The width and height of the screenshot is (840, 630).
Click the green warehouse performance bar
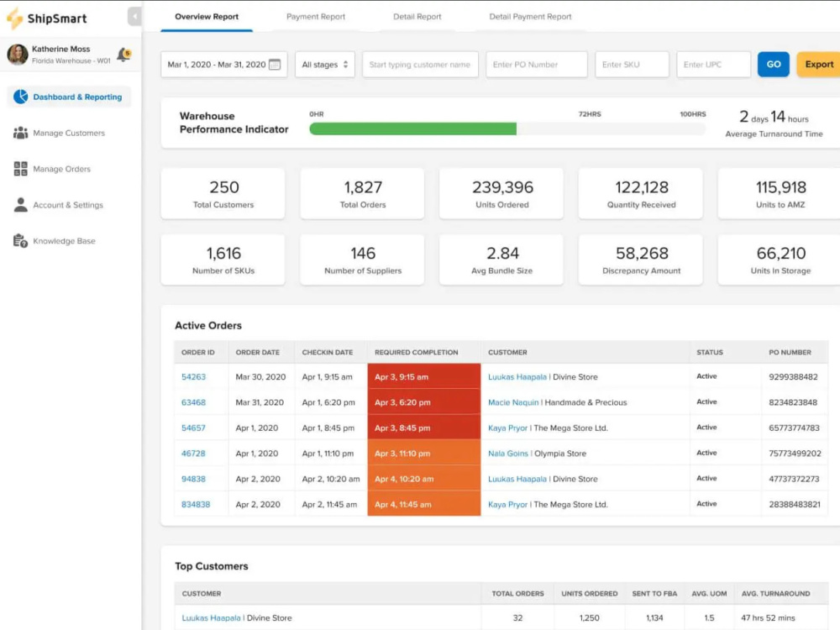[413, 129]
